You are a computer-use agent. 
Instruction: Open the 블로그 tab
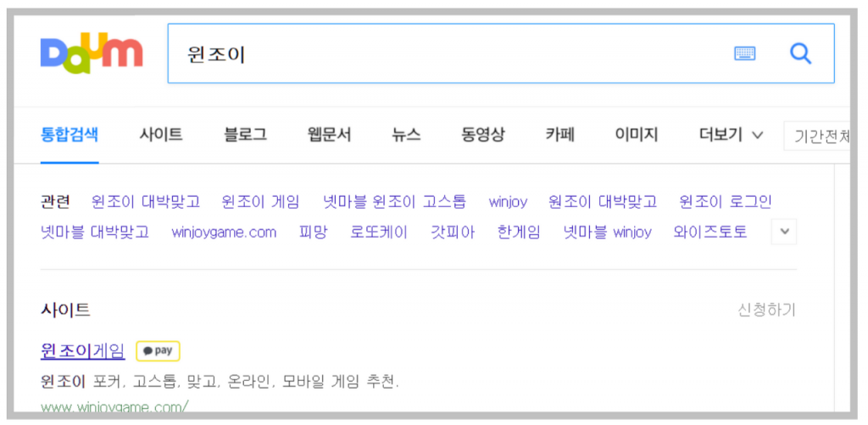coord(245,135)
